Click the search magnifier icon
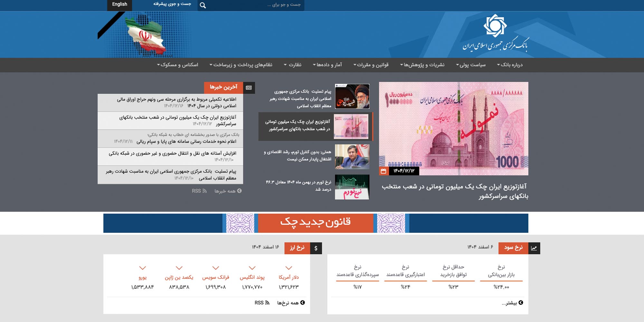Image resolution: width=644 pixels, height=322 pixels. tap(203, 5)
